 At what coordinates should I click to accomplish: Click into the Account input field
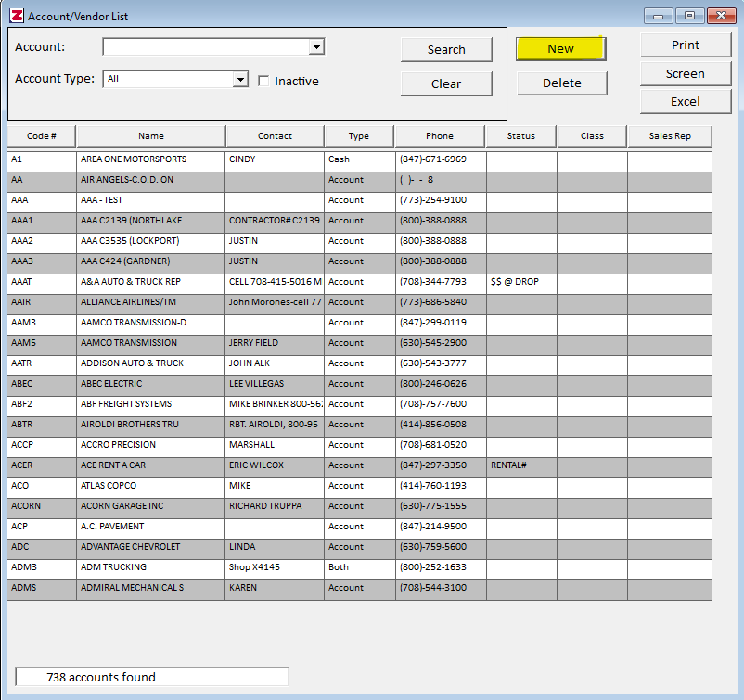206,47
